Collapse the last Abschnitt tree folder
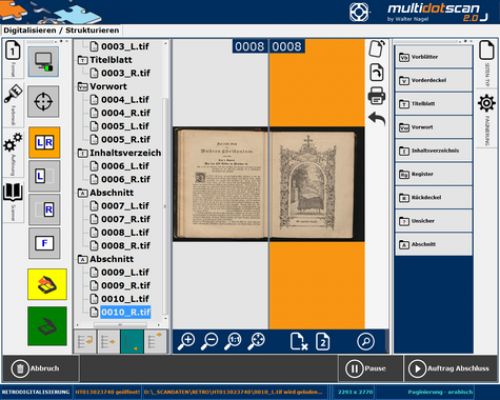Viewport: 500px width, 400px height. click(x=82, y=259)
